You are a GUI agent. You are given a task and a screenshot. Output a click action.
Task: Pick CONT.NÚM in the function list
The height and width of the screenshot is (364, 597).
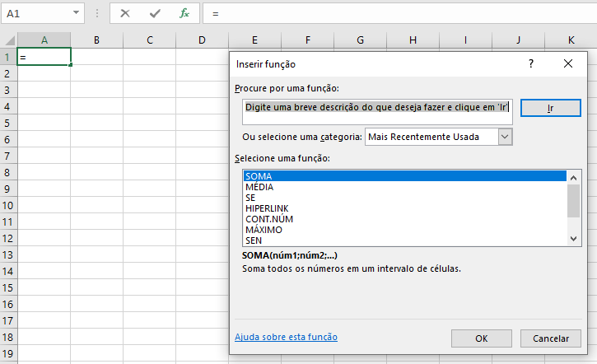coord(268,219)
